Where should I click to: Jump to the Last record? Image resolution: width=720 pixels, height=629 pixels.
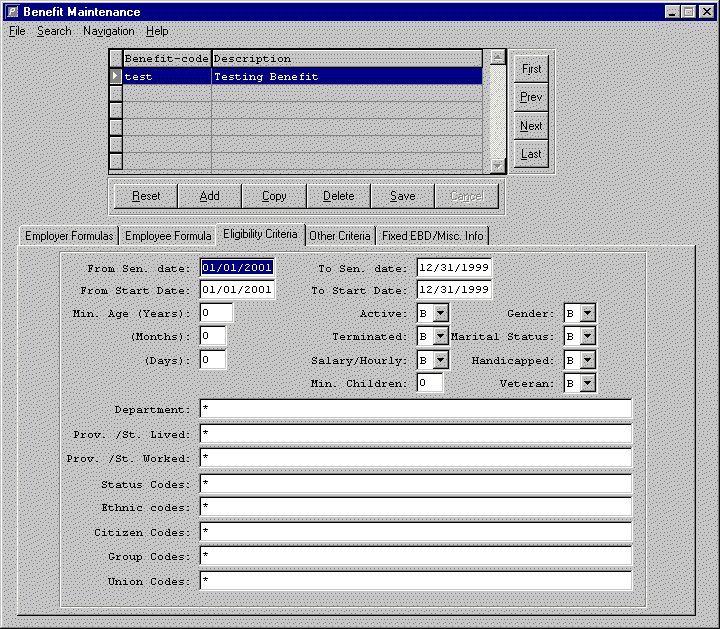[532, 154]
